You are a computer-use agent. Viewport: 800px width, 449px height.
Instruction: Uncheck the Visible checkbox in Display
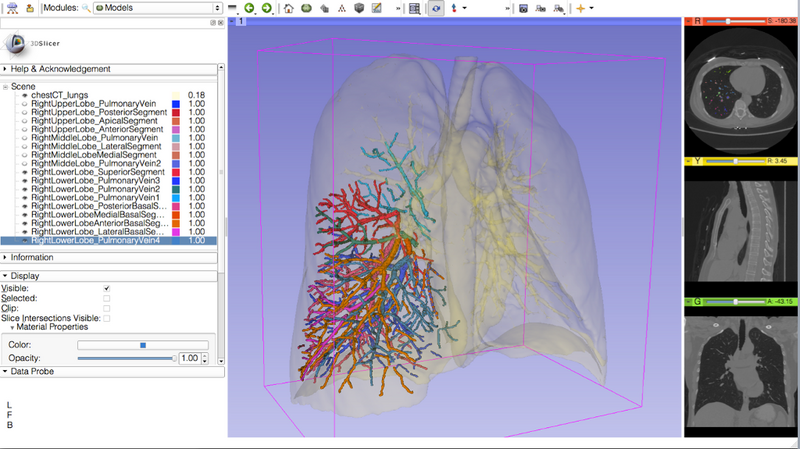[x=107, y=288]
